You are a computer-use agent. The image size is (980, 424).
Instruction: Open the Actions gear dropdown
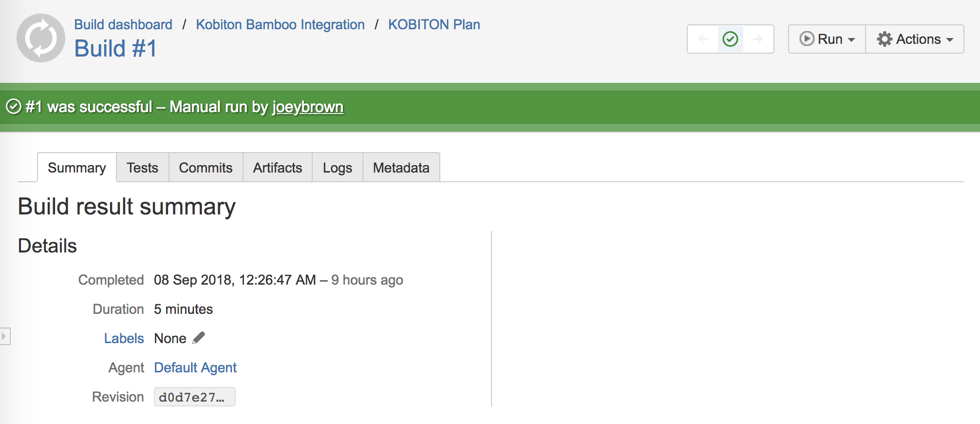[915, 39]
